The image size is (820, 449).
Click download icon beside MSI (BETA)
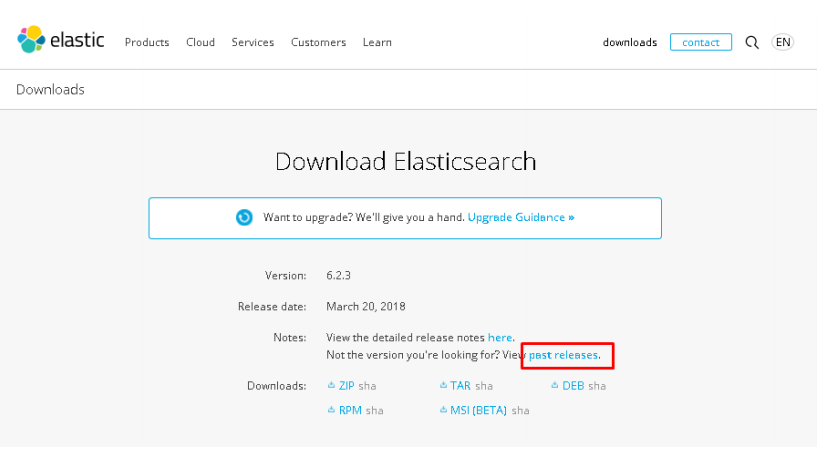click(443, 410)
